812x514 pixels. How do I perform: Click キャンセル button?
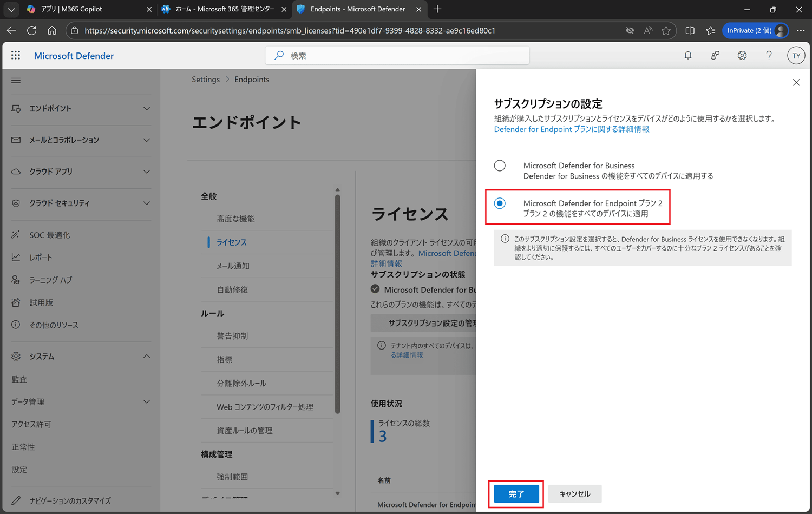(575, 494)
